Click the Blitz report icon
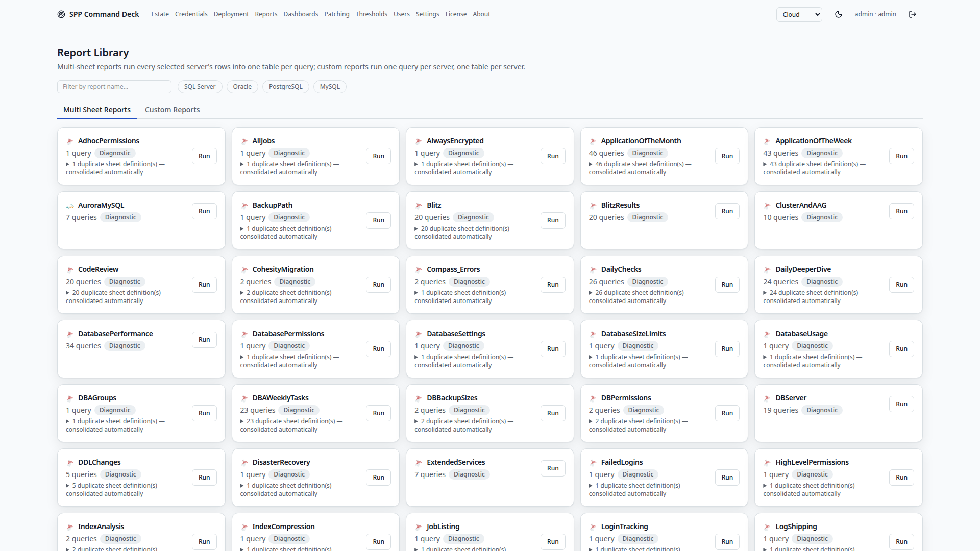Viewport: 980px width, 551px height. click(419, 206)
